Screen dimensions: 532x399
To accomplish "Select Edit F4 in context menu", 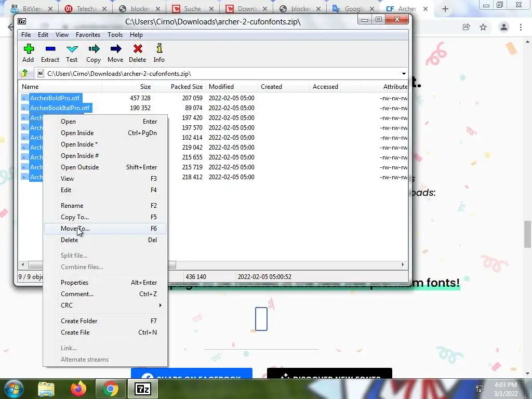I will 105,190.
